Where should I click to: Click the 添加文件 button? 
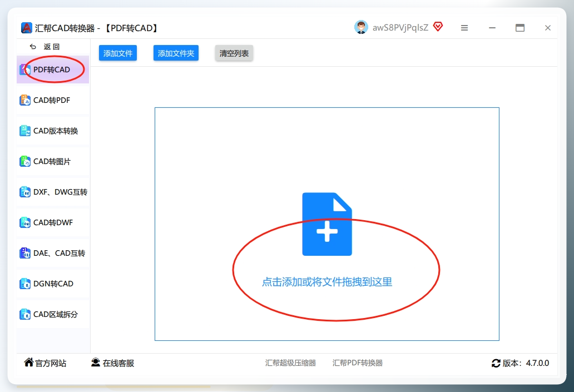click(x=118, y=53)
